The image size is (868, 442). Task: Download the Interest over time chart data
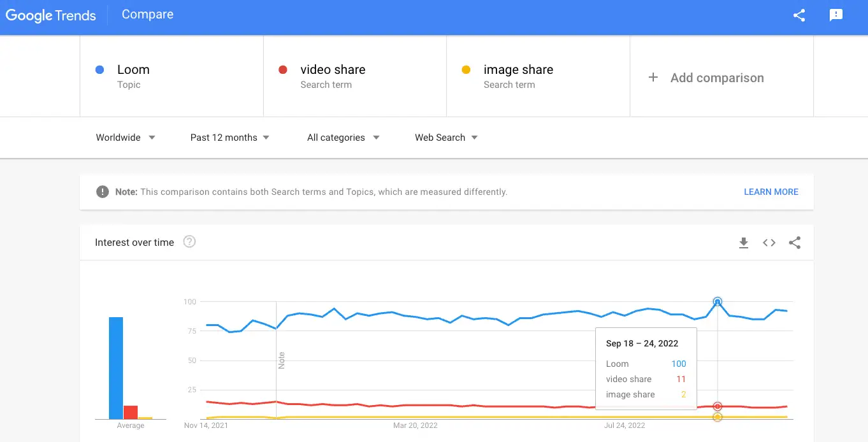(x=744, y=243)
